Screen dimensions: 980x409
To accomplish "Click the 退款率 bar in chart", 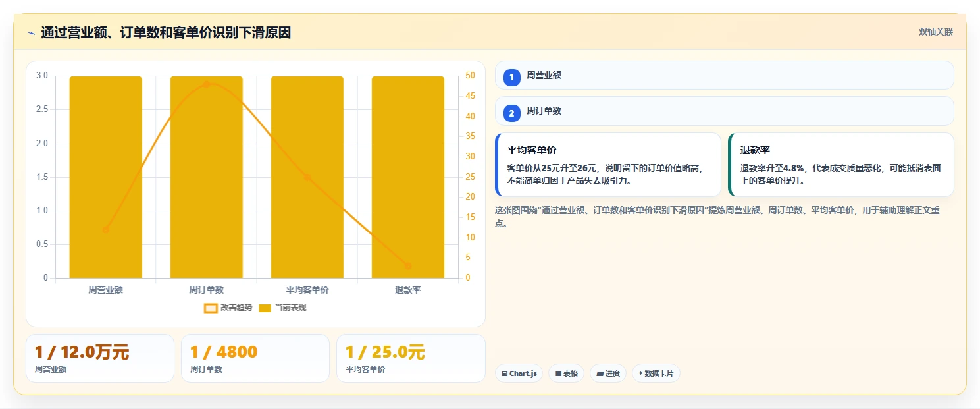I will (x=407, y=177).
